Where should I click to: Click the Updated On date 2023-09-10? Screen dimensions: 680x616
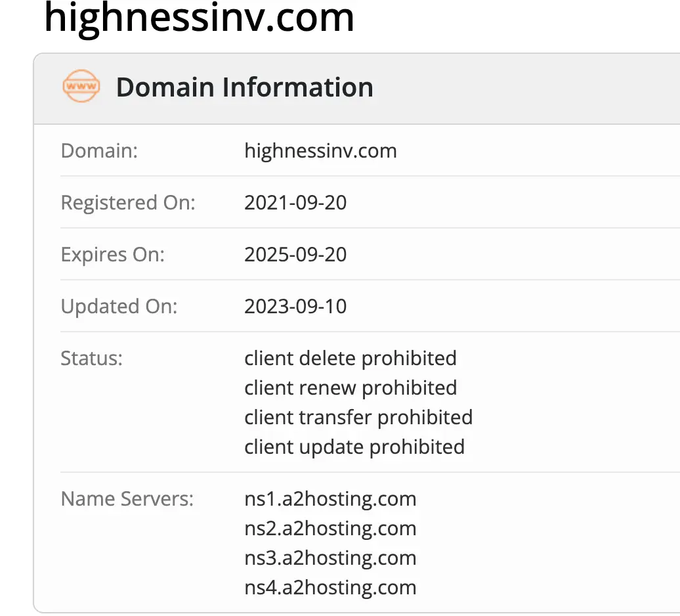pyautogui.click(x=295, y=306)
